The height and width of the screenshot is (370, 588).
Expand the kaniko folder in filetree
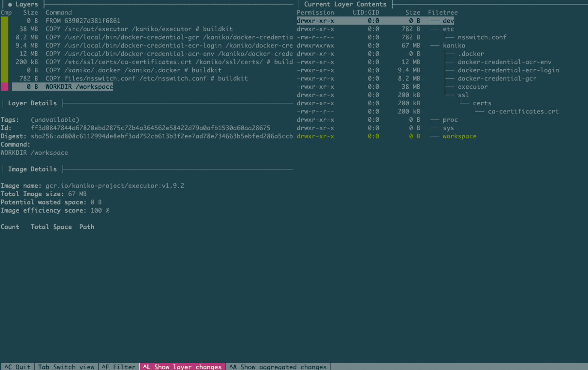point(454,46)
